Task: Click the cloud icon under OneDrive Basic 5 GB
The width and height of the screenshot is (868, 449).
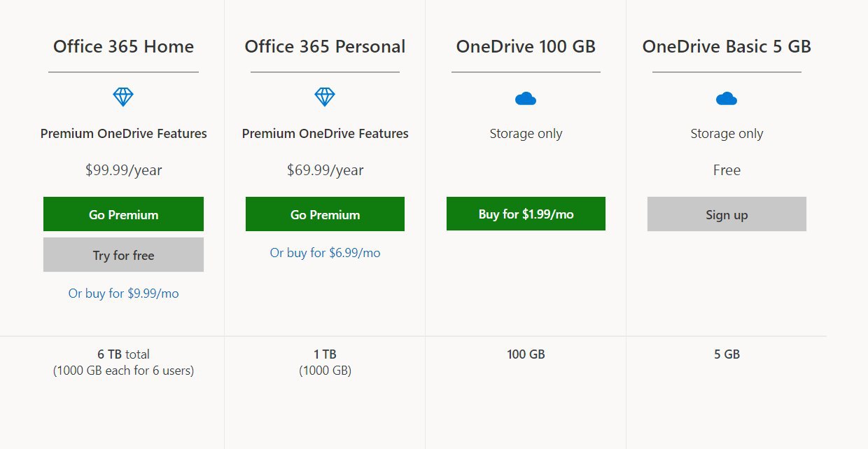Action: click(x=727, y=99)
